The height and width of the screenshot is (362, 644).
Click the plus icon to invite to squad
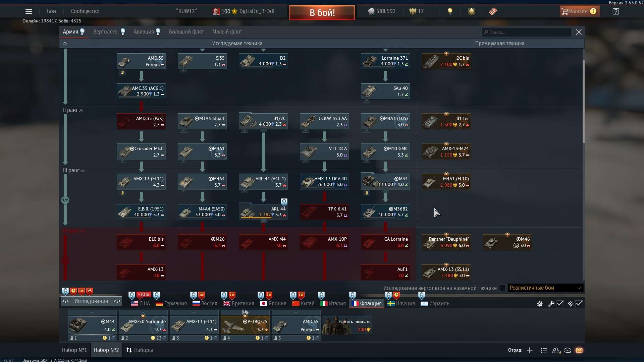tap(530, 350)
